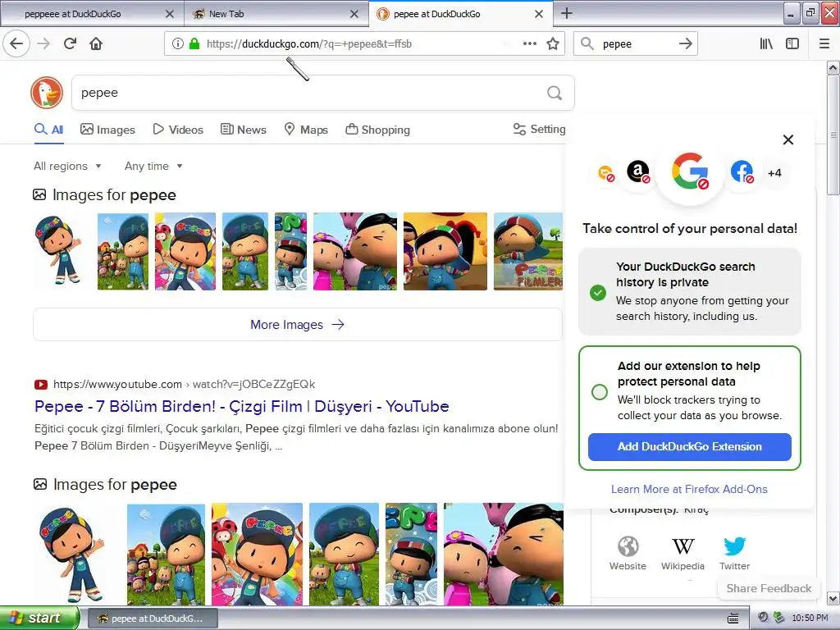Open the Wikipedia icon link
Screen dimensions: 840x630
682,554
